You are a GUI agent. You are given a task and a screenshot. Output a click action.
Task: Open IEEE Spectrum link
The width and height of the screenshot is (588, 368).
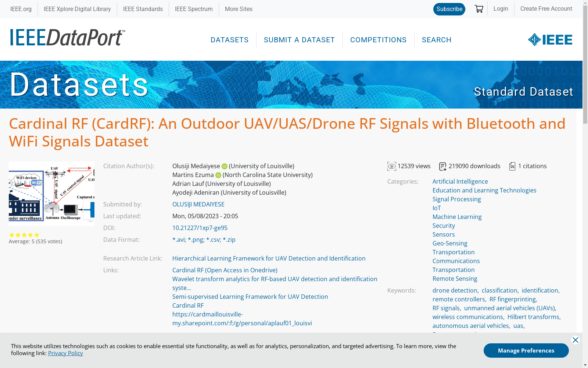tap(194, 9)
